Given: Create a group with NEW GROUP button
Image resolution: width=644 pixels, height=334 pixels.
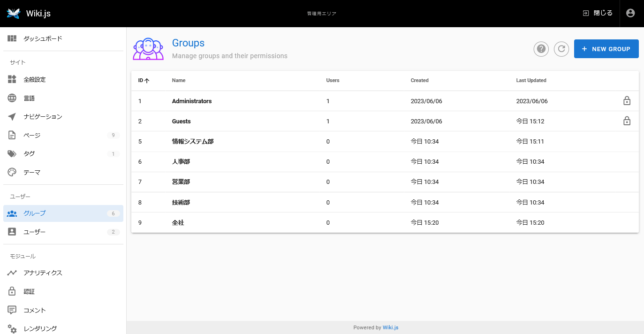Looking at the screenshot, I should (x=606, y=49).
